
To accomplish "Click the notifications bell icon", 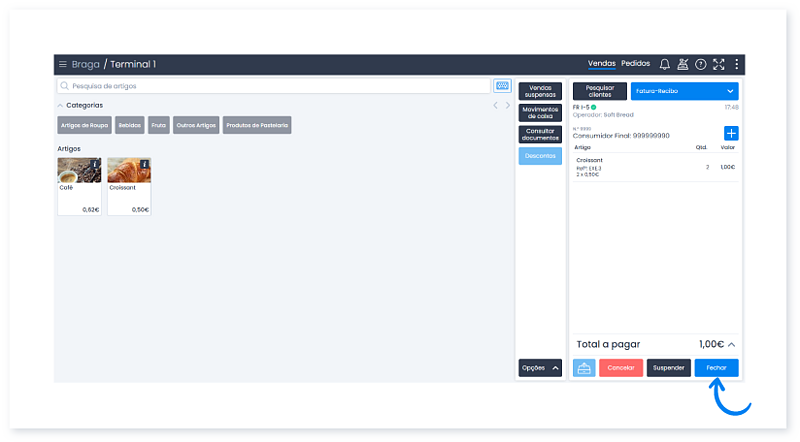I will [x=664, y=64].
